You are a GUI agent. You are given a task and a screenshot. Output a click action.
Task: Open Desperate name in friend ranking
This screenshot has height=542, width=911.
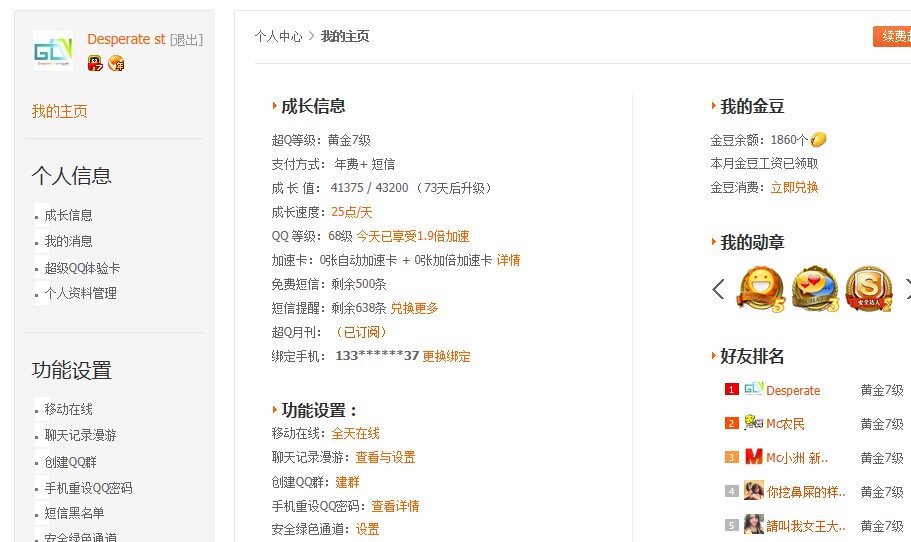(793, 390)
